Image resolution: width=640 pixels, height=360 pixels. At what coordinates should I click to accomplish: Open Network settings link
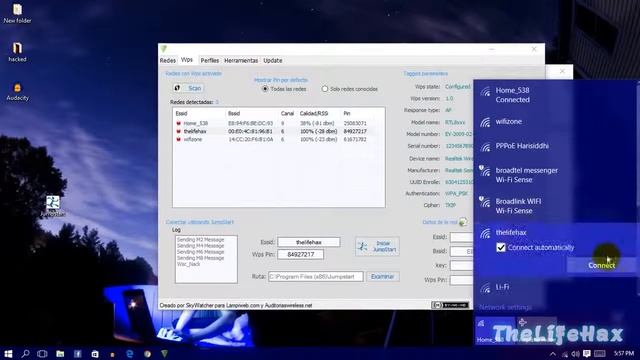tap(505, 307)
